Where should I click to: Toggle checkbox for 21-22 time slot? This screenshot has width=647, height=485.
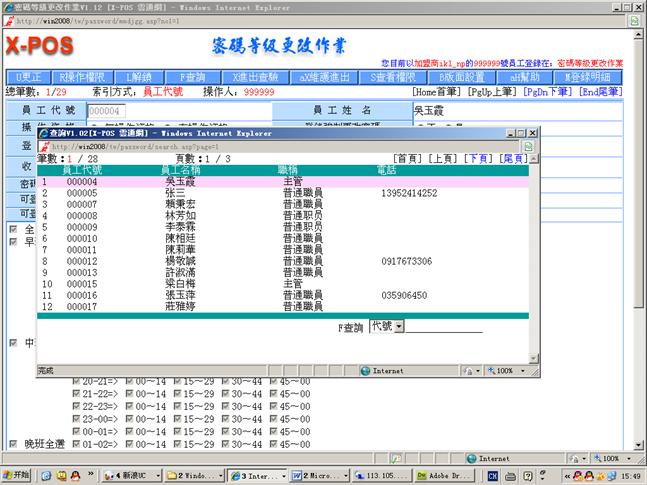[x=76, y=394]
